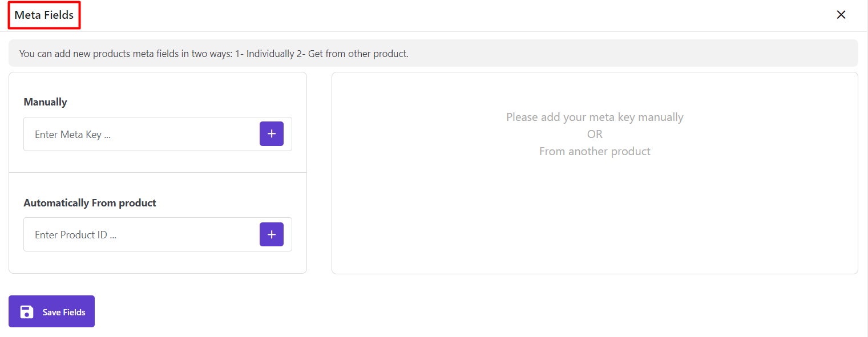Click blank header space beside Meta Fields title

[x=399, y=15]
